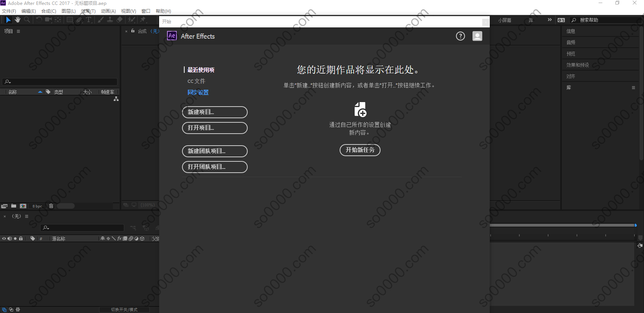
Task: Create a new folder in Project panel
Action: click(x=14, y=206)
